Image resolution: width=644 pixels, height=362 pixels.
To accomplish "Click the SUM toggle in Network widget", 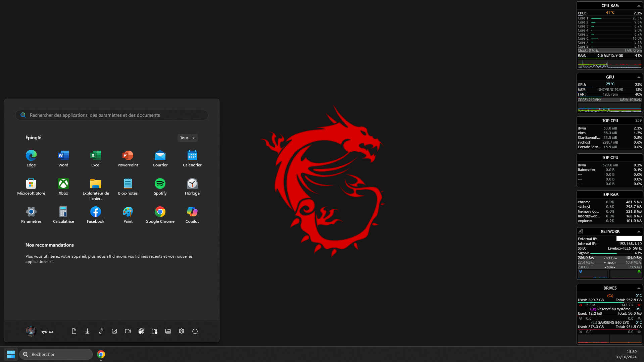I will click(610, 267).
